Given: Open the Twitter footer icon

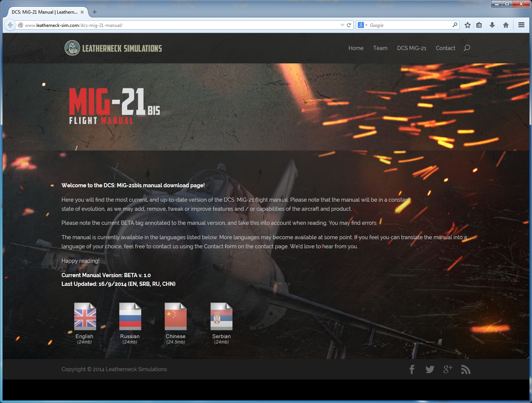Looking at the screenshot, I should pos(430,370).
